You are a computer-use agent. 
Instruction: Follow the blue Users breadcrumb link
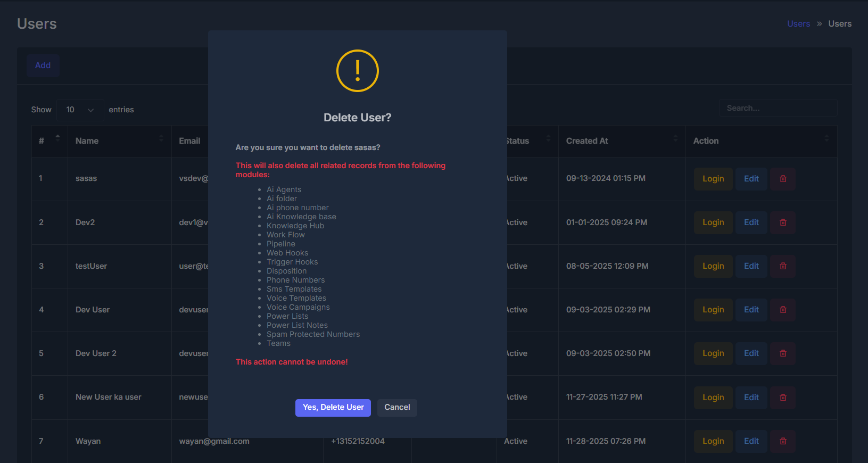point(798,24)
